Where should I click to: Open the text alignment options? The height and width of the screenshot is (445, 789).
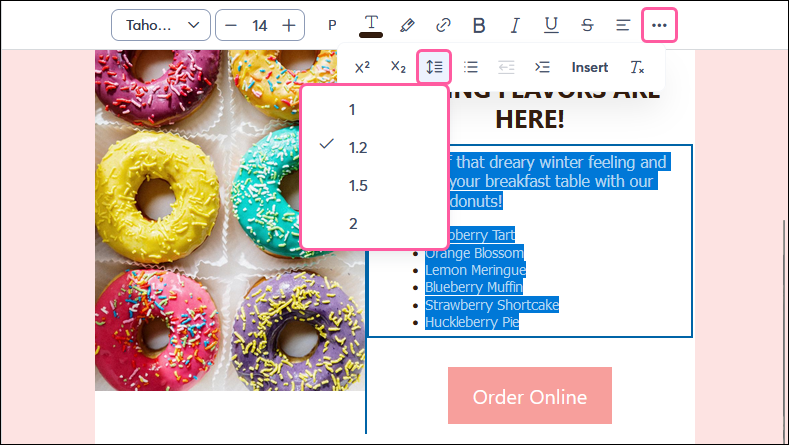click(623, 25)
